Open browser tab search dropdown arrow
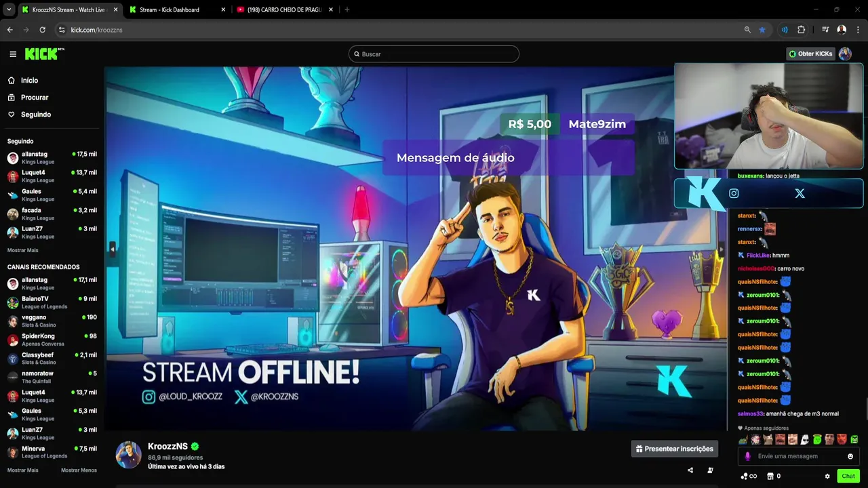868x488 pixels. point(9,9)
